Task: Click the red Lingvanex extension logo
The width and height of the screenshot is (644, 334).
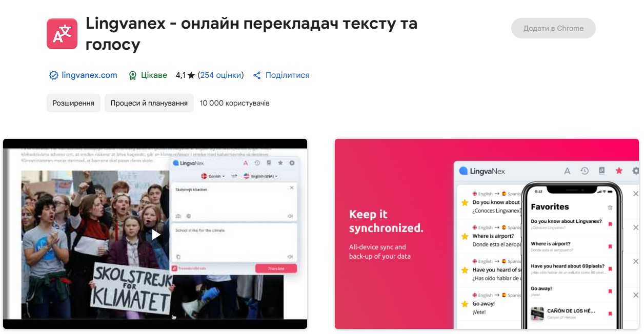Action: [62, 34]
